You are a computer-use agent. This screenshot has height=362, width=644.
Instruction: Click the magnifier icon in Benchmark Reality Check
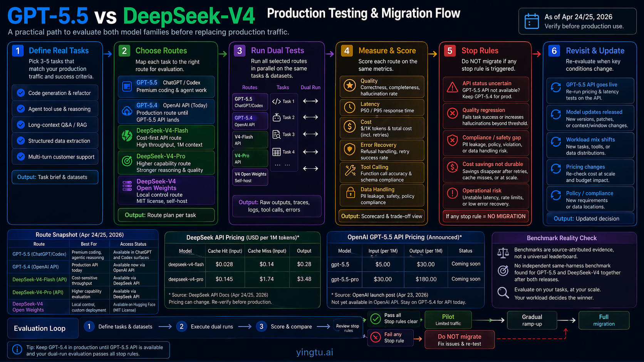[x=503, y=293]
